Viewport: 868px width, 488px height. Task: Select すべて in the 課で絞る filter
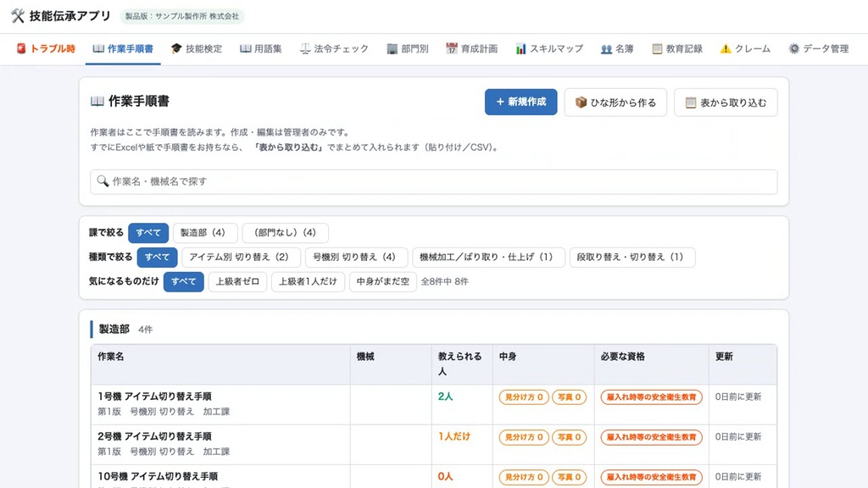(148, 232)
